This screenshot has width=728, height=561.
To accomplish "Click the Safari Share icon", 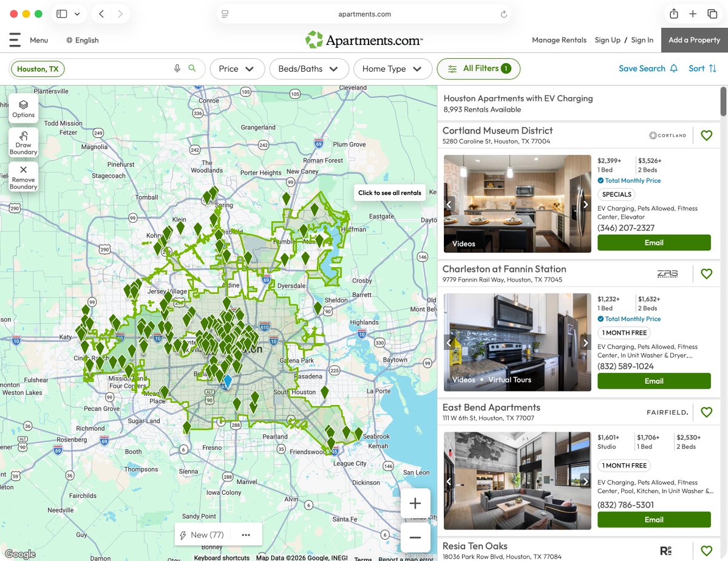I will pyautogui.click(x=674, y=14).
